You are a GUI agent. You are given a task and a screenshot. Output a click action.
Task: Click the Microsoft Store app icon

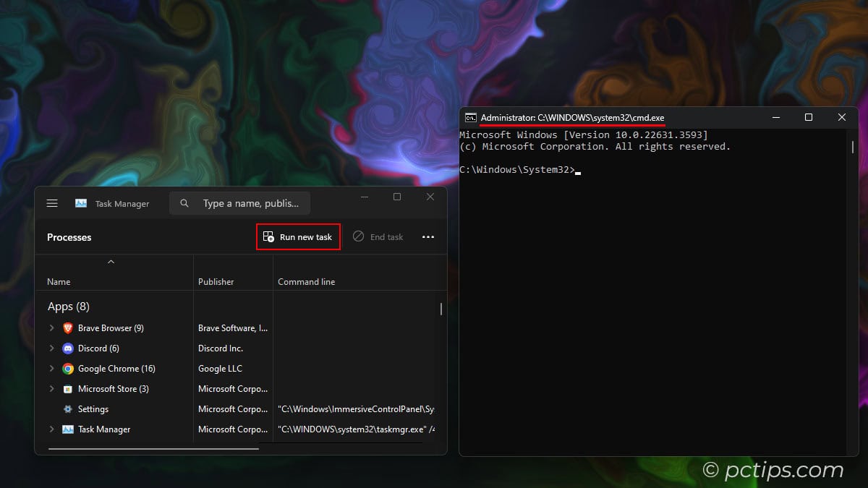click(x=68, y=389)
